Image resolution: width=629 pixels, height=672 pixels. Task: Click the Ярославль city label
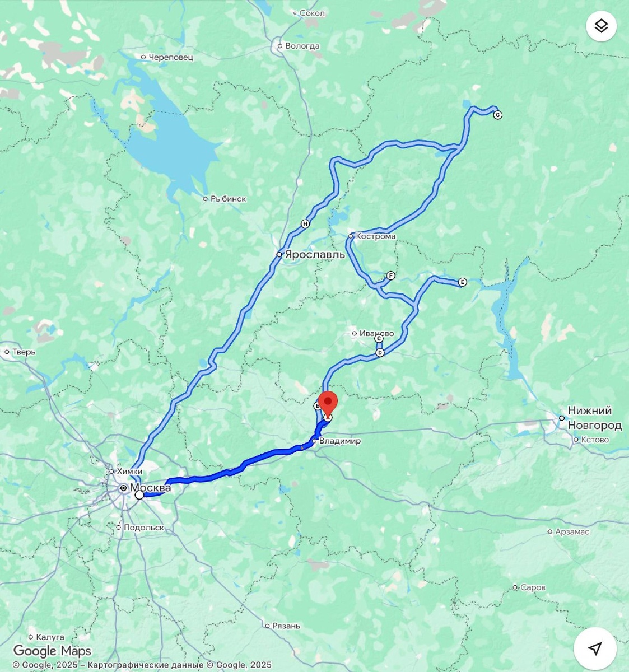[x=315, y=254]
